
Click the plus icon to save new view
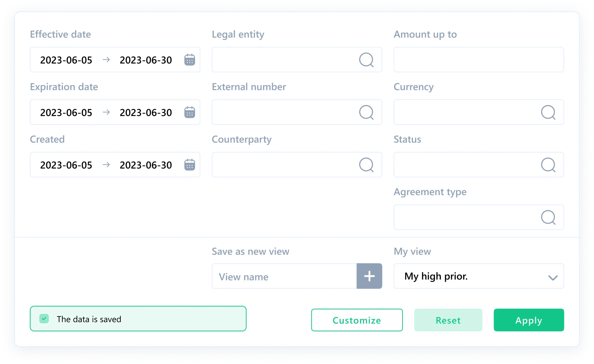pyautogui.click(x=369, y=276)
